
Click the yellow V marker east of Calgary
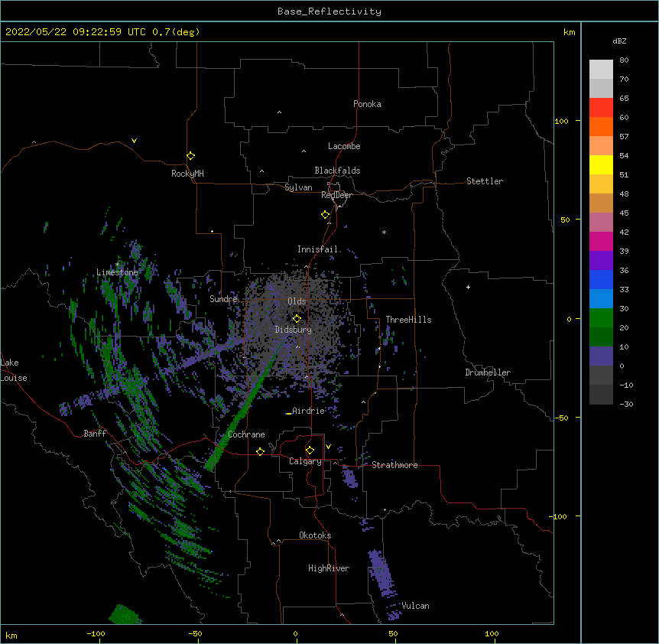coord(328,447)
